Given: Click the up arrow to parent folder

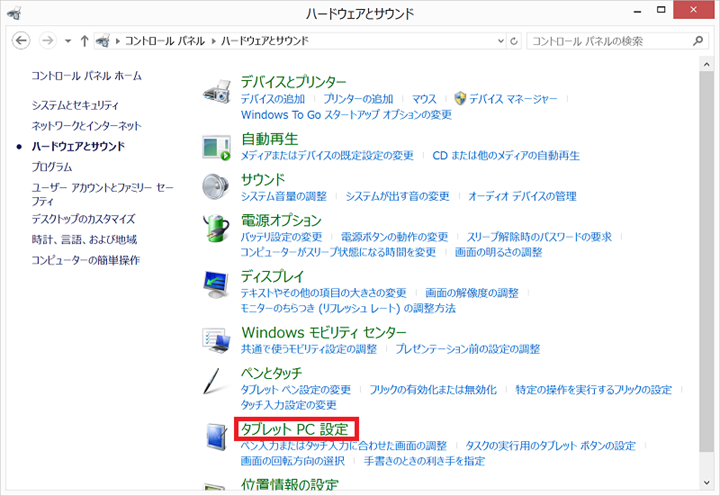Looking at the screenshot, I should pyautogui.click(x=84, y=41).
